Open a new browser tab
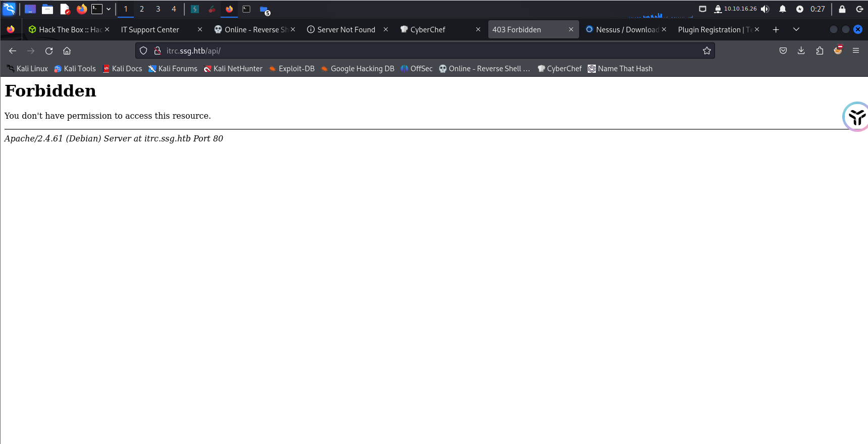868x444 pixels. [x=776, y=30]
